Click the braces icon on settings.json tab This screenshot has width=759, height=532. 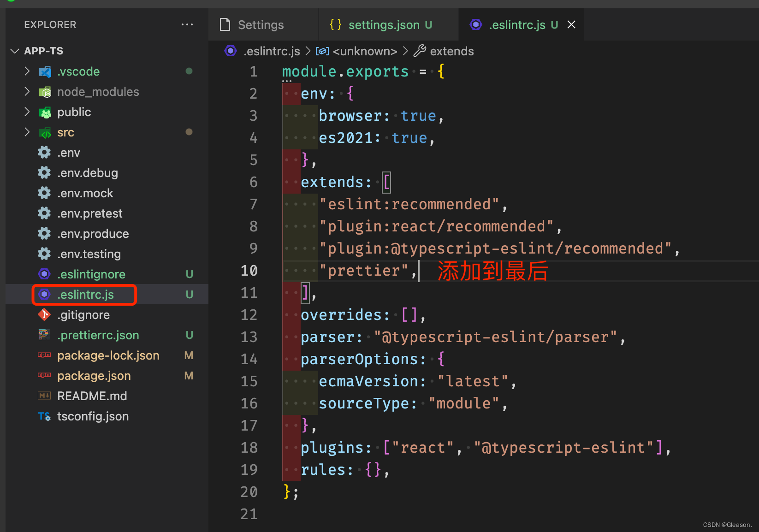pyautogui.click(x=336, y=24)
